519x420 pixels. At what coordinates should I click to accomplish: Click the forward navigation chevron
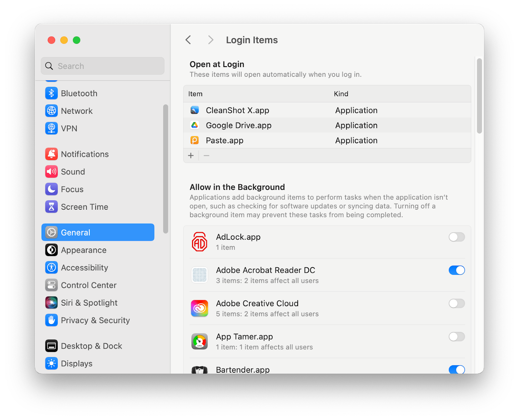pos(211,40)
